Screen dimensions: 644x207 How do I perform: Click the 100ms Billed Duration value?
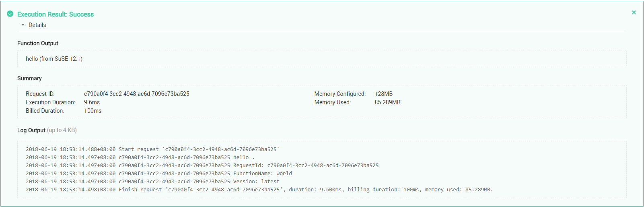pos(93,111)
